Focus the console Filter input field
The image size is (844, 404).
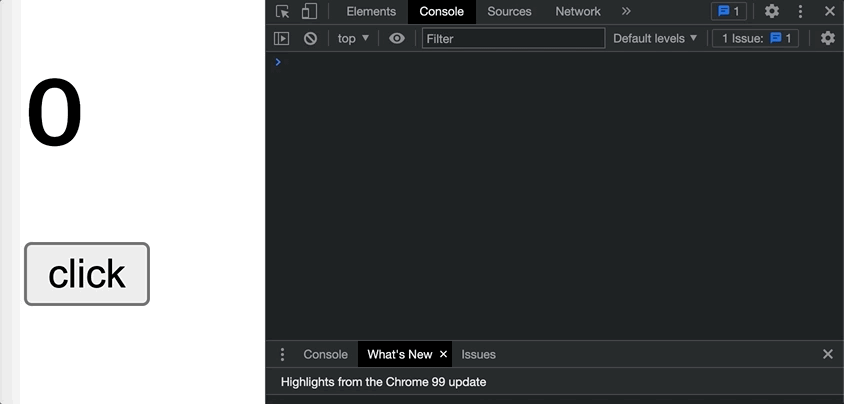[514, 39]
